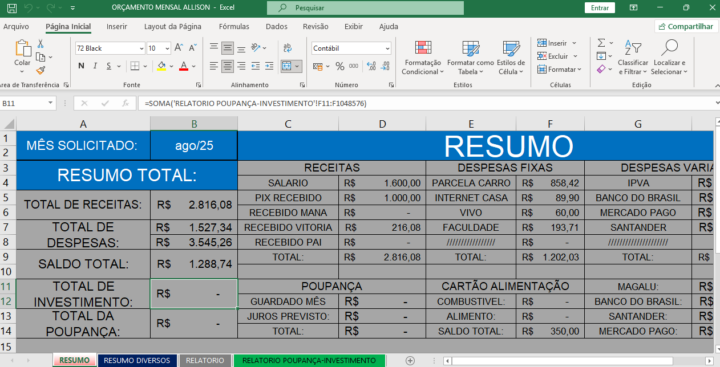Screen dimensions: 720x367
Task: Toggle bold N formatting button
Action: point(81,66)
